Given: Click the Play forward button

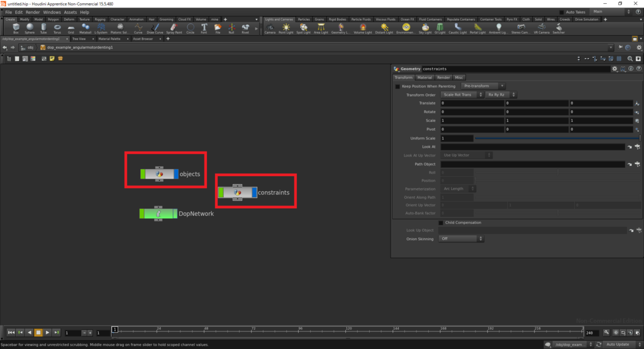Looking at the screenshot, I should (x=47, y=333).
